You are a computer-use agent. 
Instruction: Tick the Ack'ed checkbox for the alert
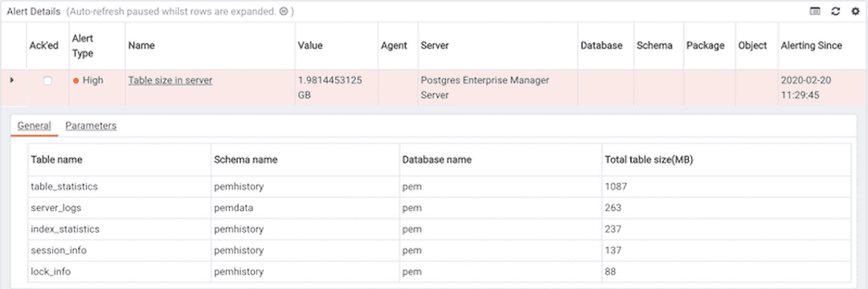pos(47,80)
